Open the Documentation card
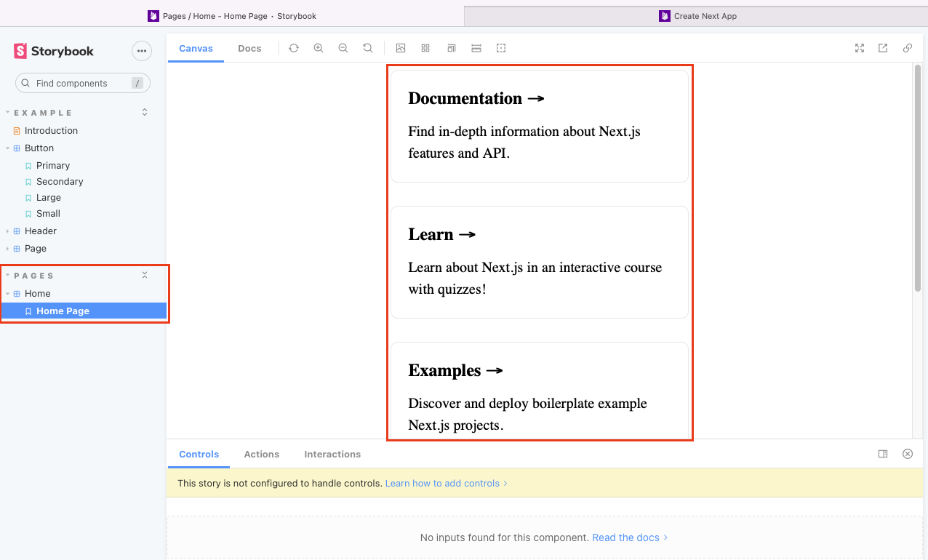The height and width of the screenshot is (560, 928). 540,126
